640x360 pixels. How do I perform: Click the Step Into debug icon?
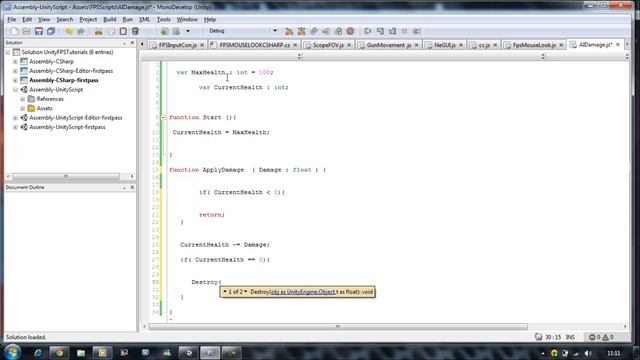point(380,31)
